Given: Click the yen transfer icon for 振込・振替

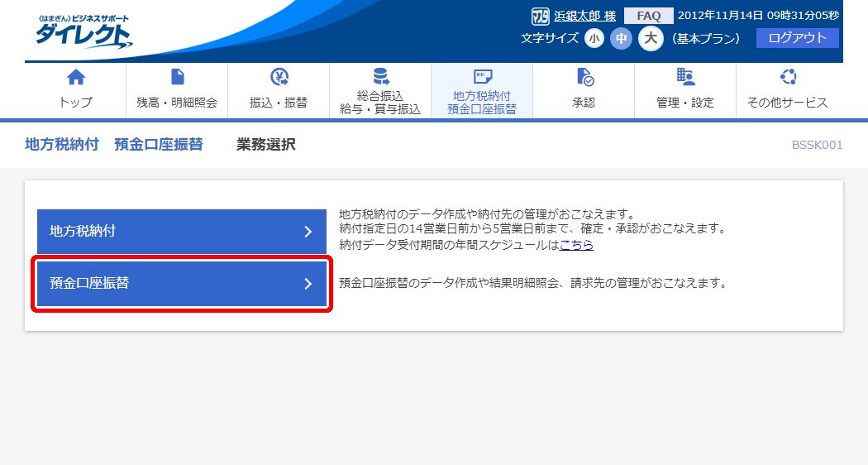Looking at the screenshot, I should coord(279,78).
